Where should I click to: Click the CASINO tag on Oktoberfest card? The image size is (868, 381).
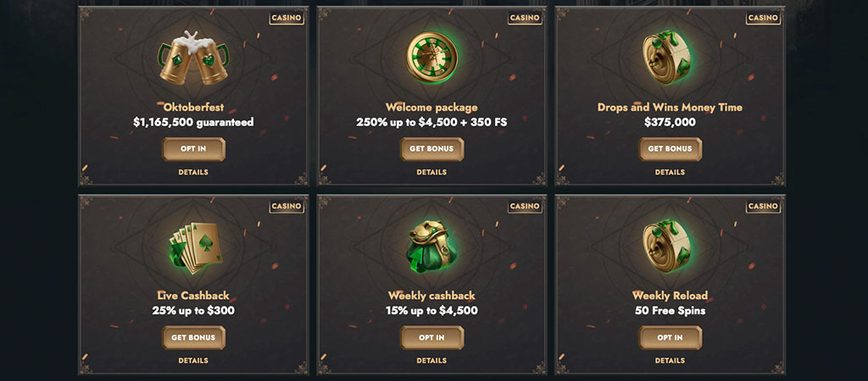click(287, 18)
